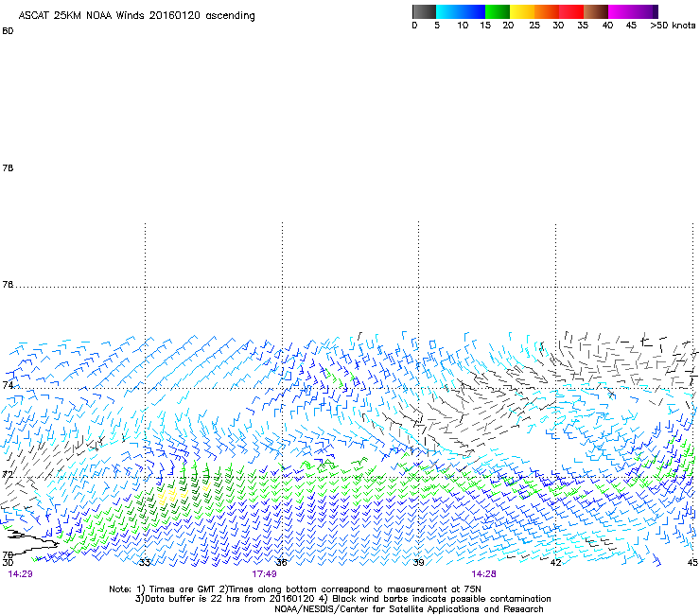Viewport: 700px width, 615px height.
Task: Click the '80' latitude label on the left axis
Action: (x=8, y=31)
